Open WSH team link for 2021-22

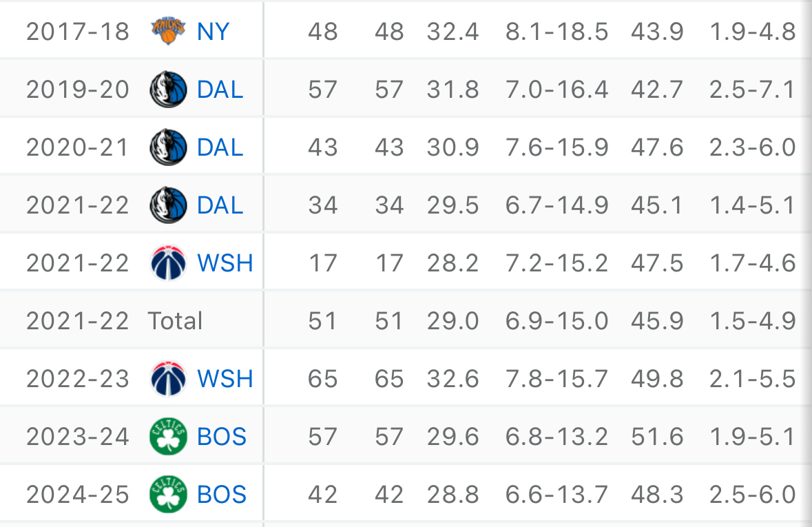225,263
